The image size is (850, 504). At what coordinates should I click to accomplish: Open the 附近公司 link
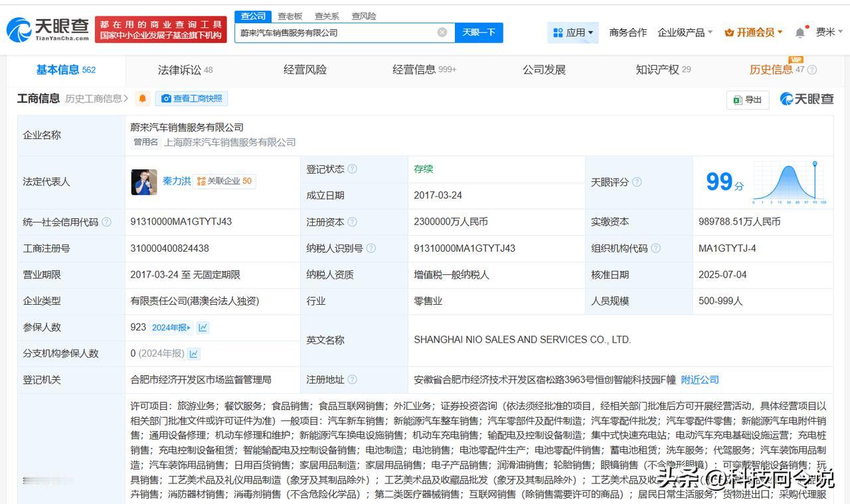pyautogui.click(x=700, y=380)
